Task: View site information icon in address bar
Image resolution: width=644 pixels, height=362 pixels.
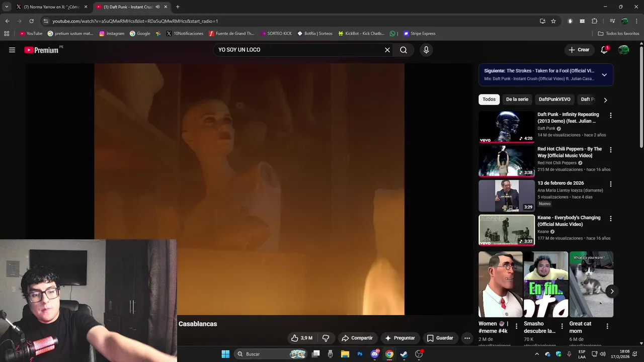Action: [x=46, y=21]
